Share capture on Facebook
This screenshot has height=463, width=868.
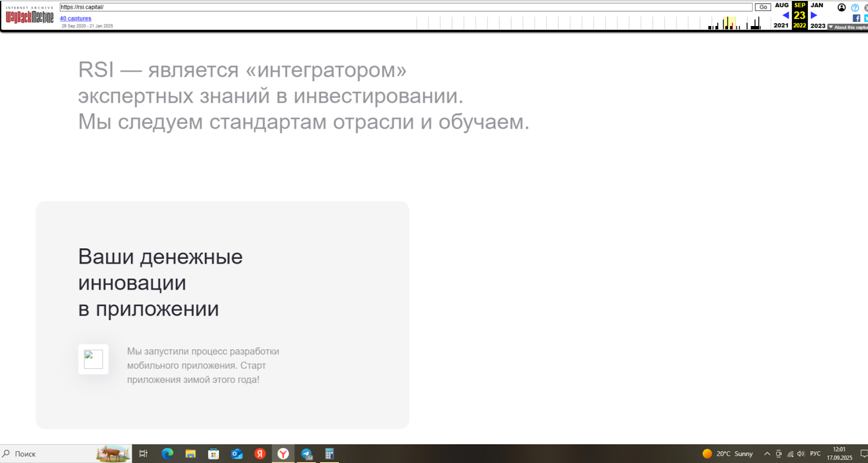tap(857, 18)
